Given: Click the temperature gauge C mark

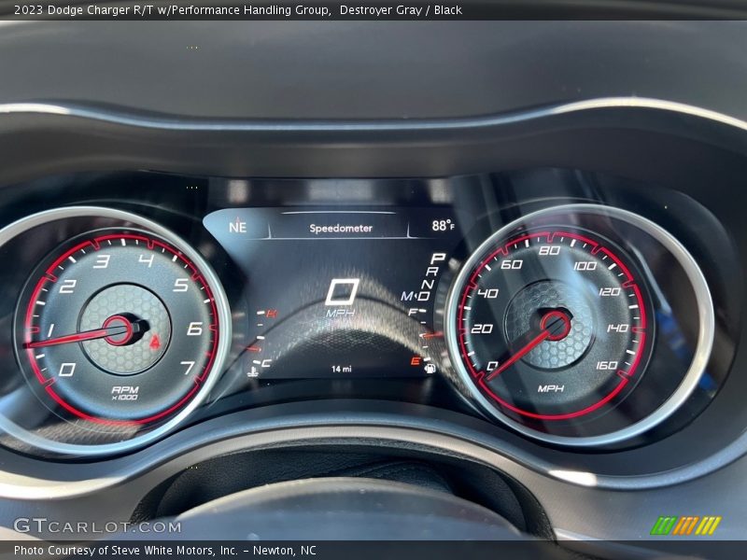Looking at the screenshot, I should tap(266, 364).
